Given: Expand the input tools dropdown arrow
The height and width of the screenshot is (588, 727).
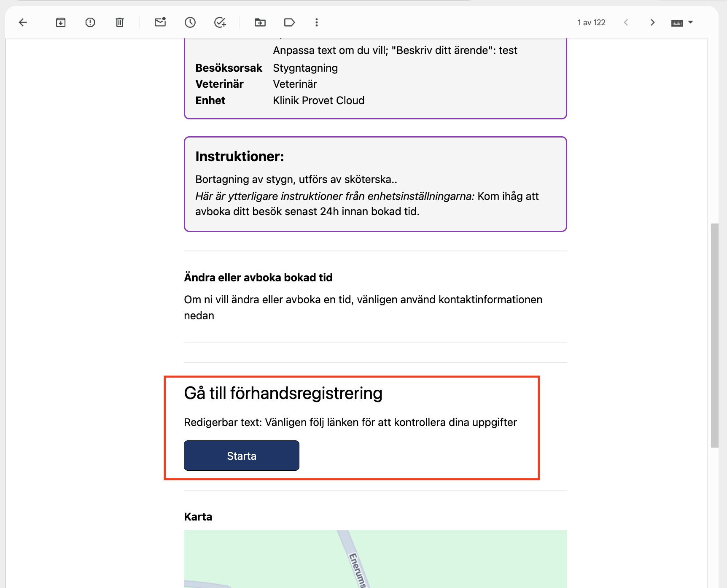Looking at the screenshot, I should click(x=691, y=22).
